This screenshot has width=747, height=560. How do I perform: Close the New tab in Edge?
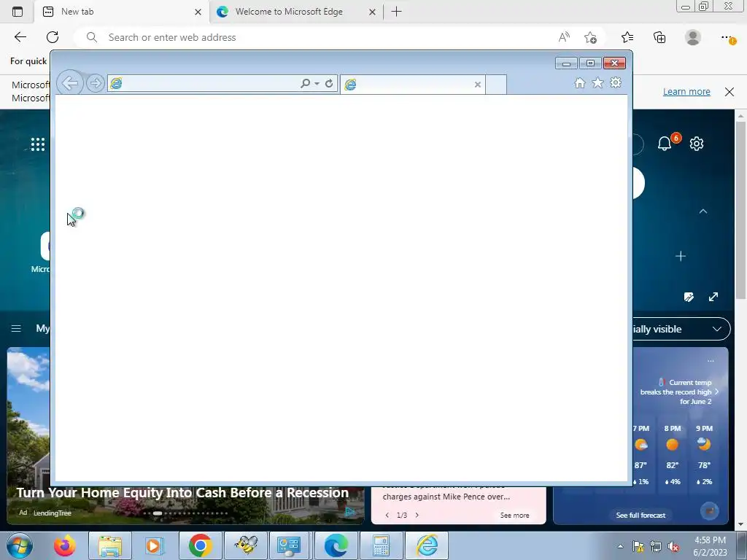(x=198, y=12)
